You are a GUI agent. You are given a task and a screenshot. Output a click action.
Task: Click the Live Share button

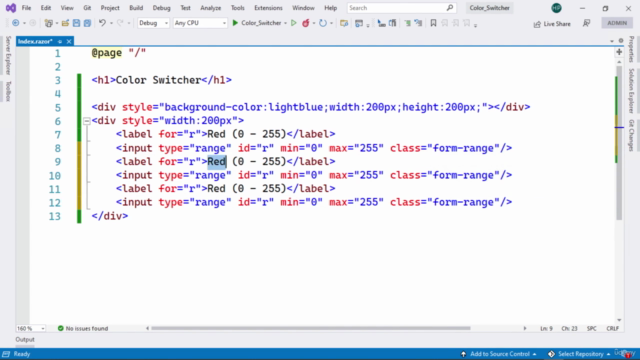tap(552, 24)
